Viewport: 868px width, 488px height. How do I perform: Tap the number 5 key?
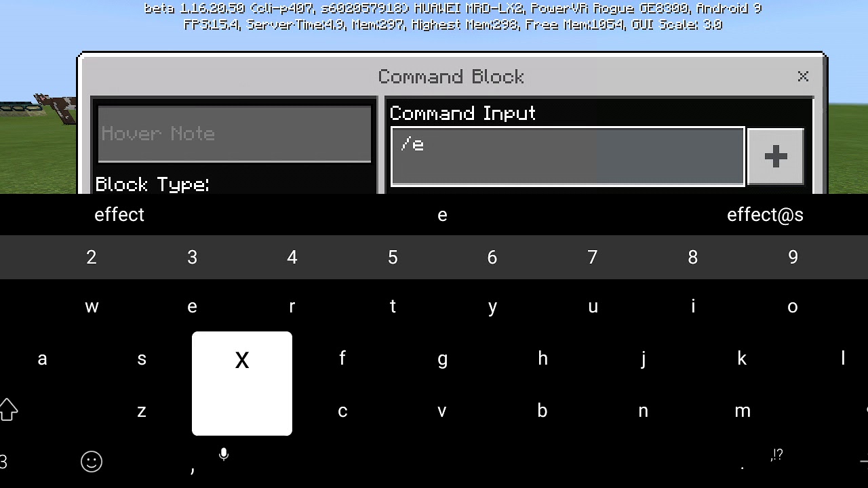tap(393, 258)
